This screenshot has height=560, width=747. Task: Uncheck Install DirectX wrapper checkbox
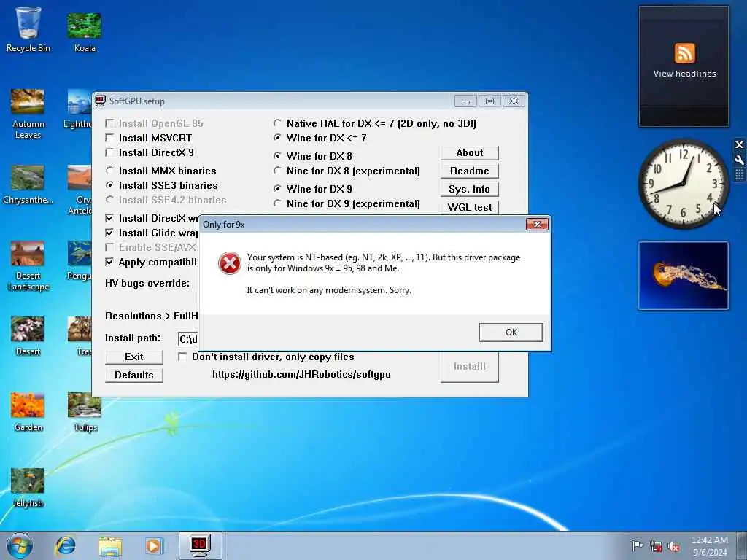click(x=109, y=218)
